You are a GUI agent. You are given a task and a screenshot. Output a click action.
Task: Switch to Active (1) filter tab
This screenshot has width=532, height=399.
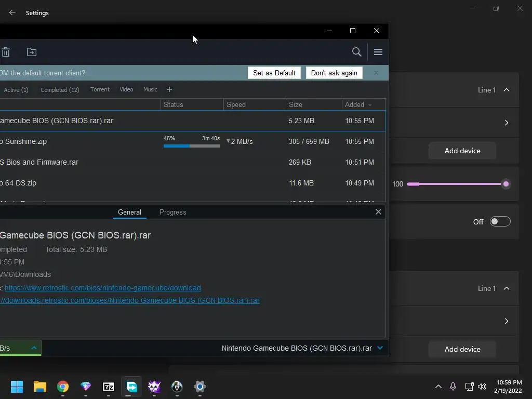pos(16,90)
